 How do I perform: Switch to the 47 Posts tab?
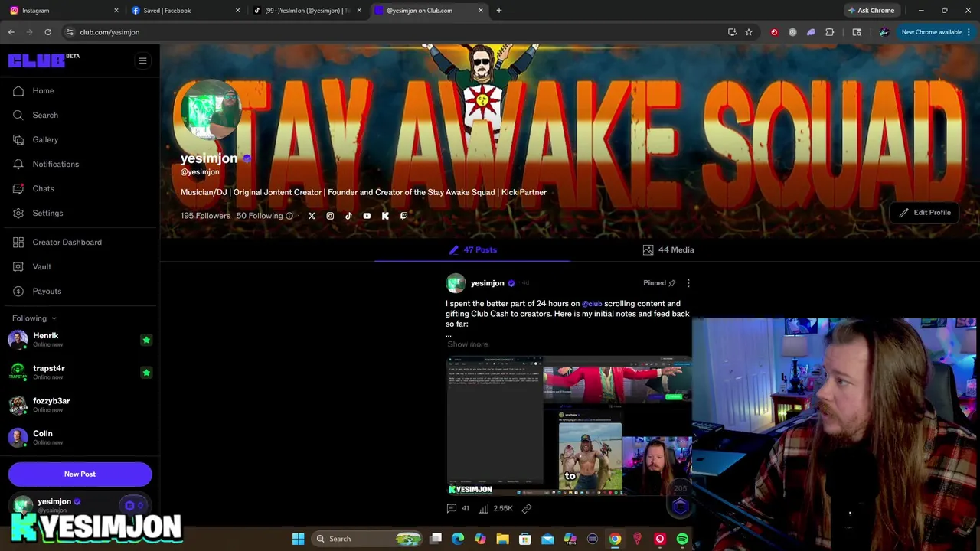[x=472, y=249]
